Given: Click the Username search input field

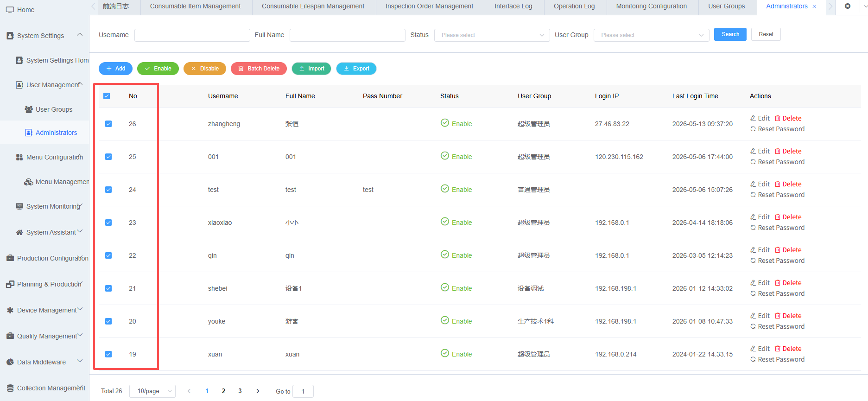Looking at the screenshot, I should point(192,35).
